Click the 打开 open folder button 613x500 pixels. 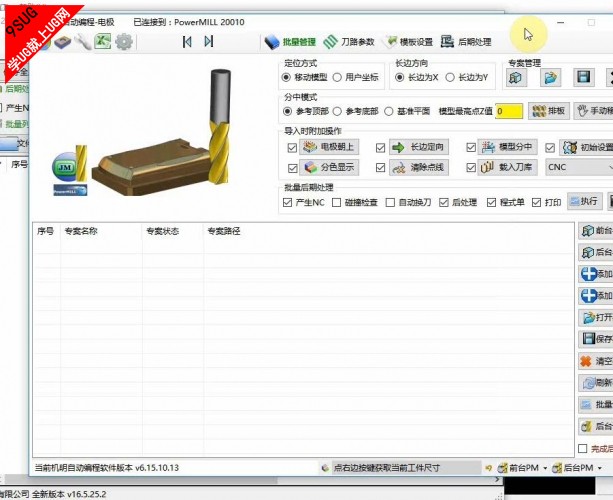pyautogui.click(x=596, y=317)
